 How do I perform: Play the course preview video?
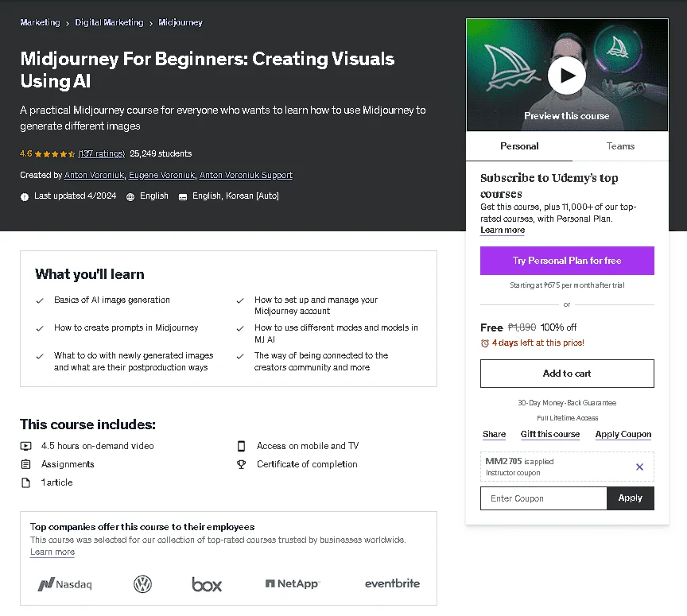click(566, 76)
